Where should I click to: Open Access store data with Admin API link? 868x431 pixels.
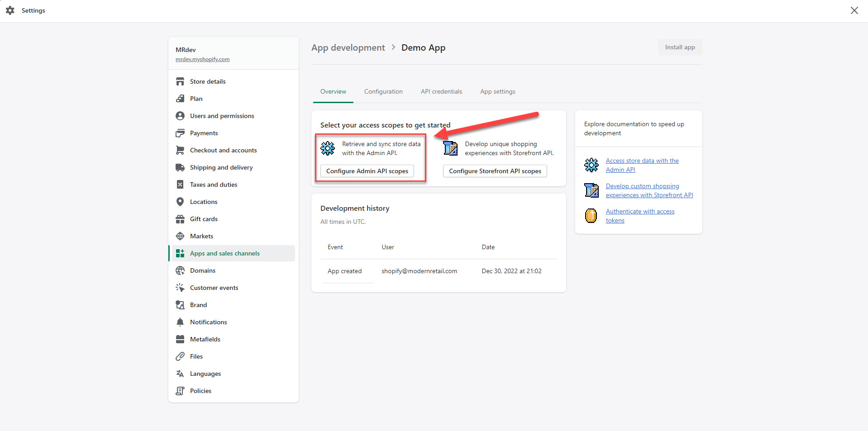pyautogui.click(x=642, y=165)
